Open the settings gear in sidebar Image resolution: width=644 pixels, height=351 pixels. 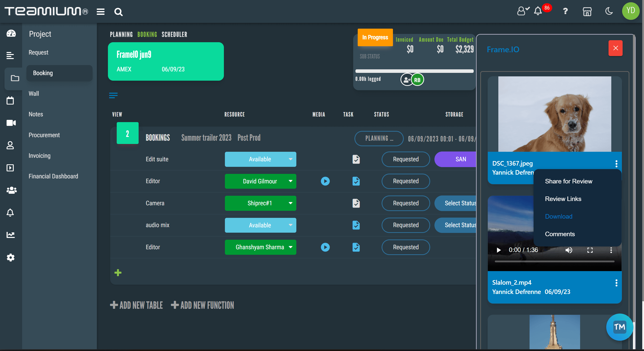pos(11,257)
